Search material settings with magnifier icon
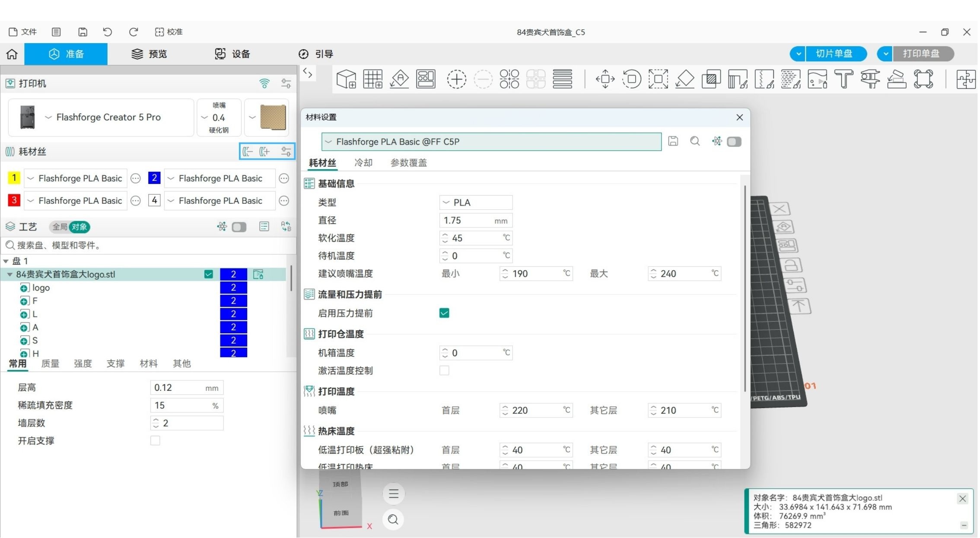Viewport: 980px width, 538px height. [695, 141]
